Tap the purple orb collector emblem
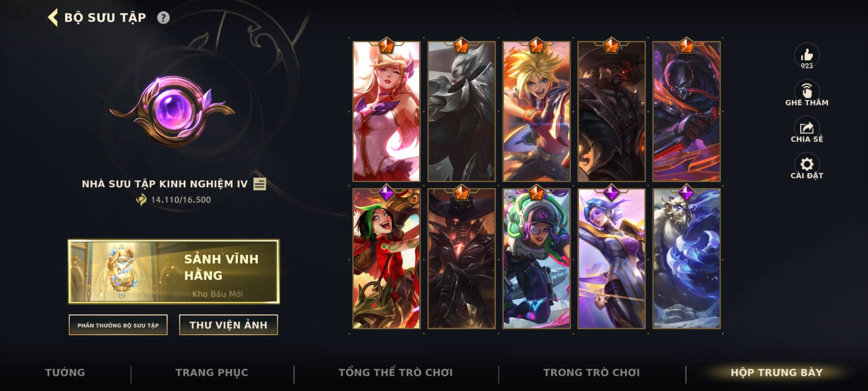This screenshot has height=391, width=868. [173, 111]
